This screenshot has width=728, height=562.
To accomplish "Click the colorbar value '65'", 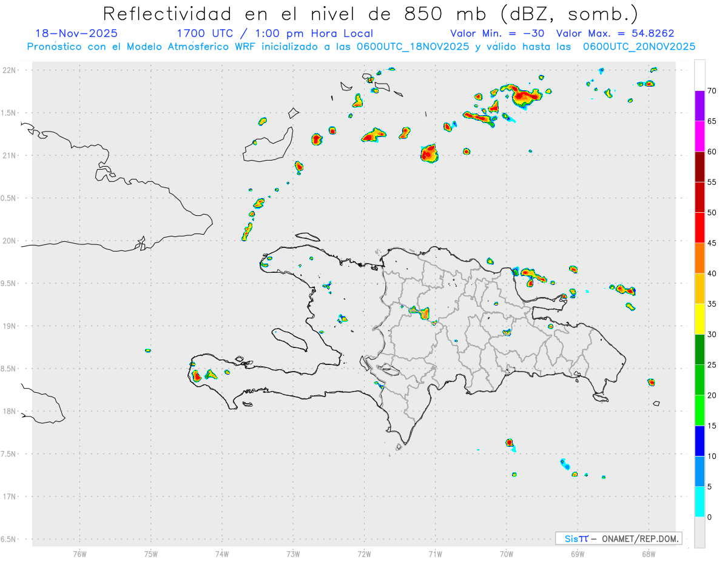I will pos(712,121).
